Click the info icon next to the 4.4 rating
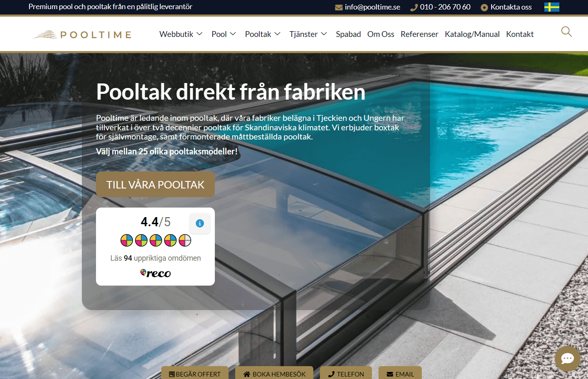Image resolution: width=588 pixels, height=379 pixels. tap(200, 223)
